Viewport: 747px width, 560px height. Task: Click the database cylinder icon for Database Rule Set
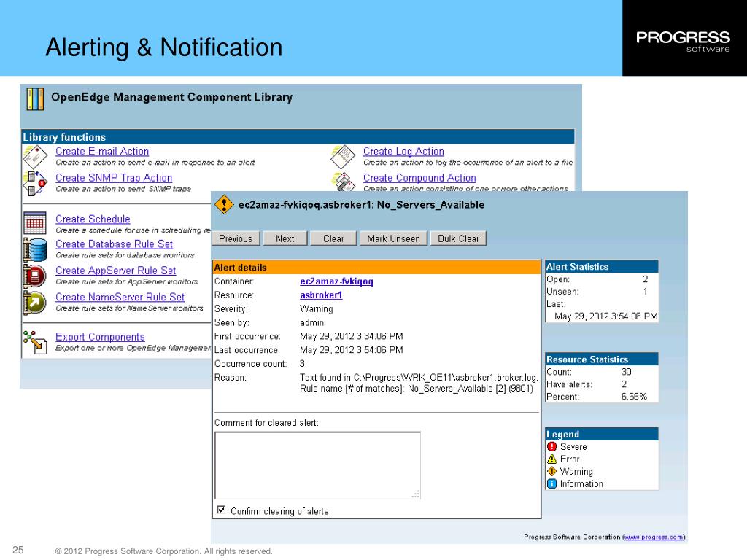35,249
